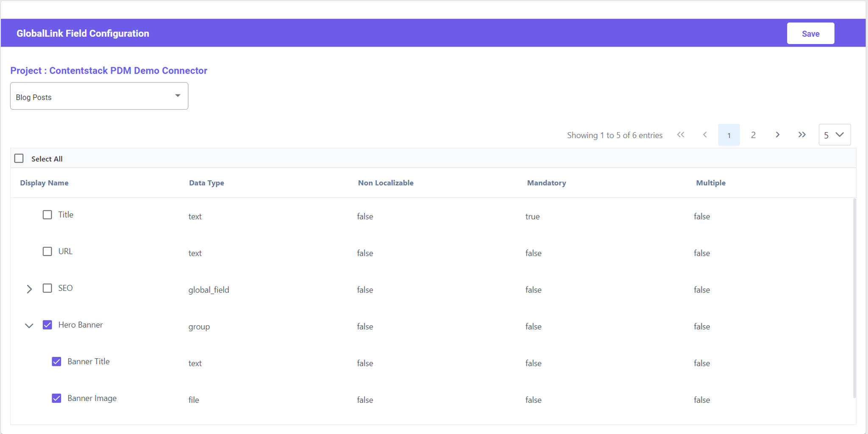Collapse the Hero Banner group
The height and width of the screenshot is (434, 868).
(29, 326)
